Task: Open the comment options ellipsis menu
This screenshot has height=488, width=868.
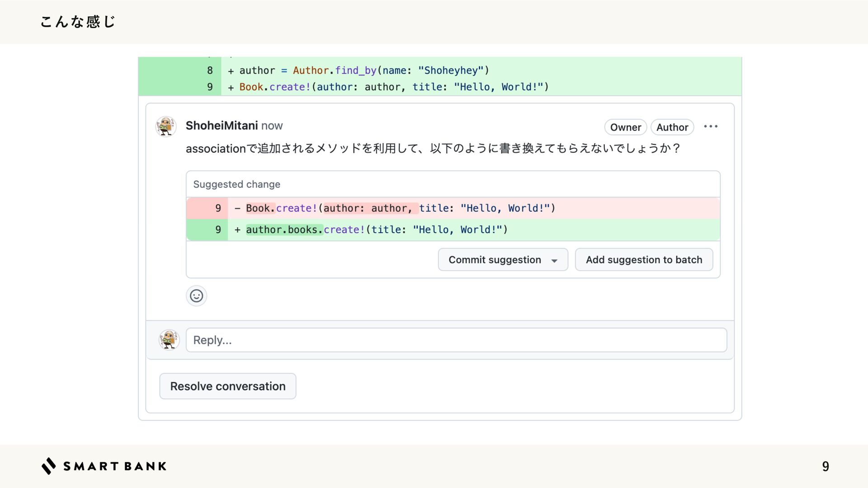Action: (x=711, y=127)
